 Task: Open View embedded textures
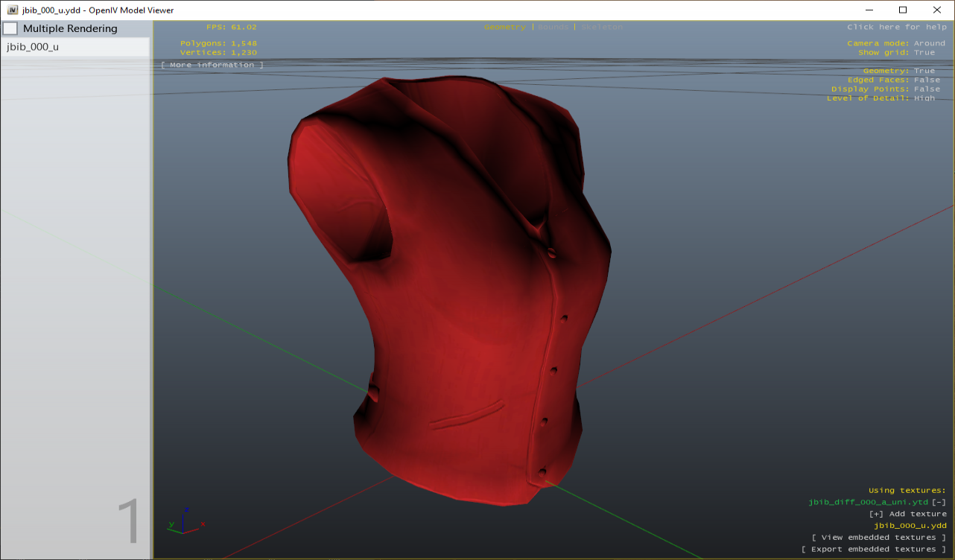point(878,538)
